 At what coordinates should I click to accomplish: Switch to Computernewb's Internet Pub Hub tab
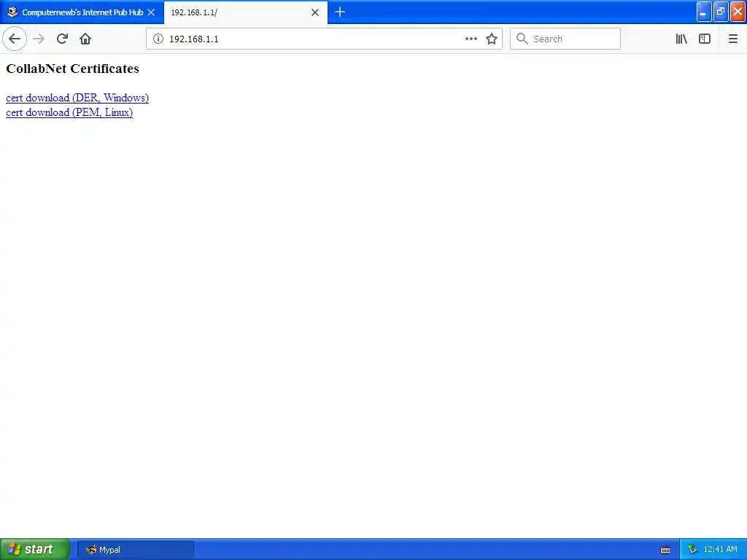(82, 12)
